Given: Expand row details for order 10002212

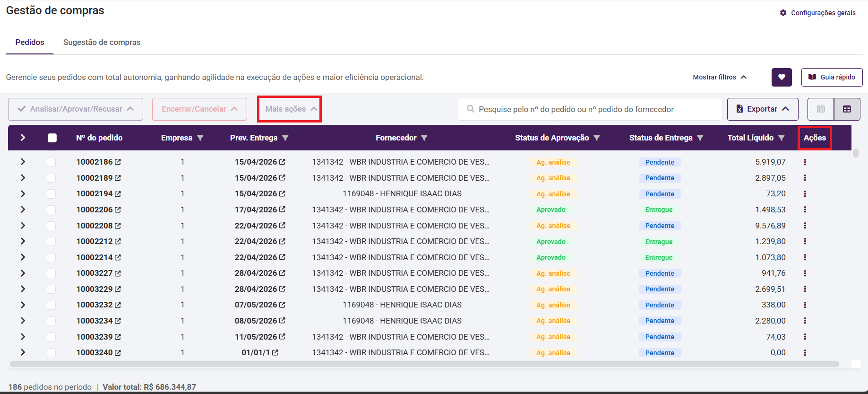Looking at the screenshot, I should 23,241.
